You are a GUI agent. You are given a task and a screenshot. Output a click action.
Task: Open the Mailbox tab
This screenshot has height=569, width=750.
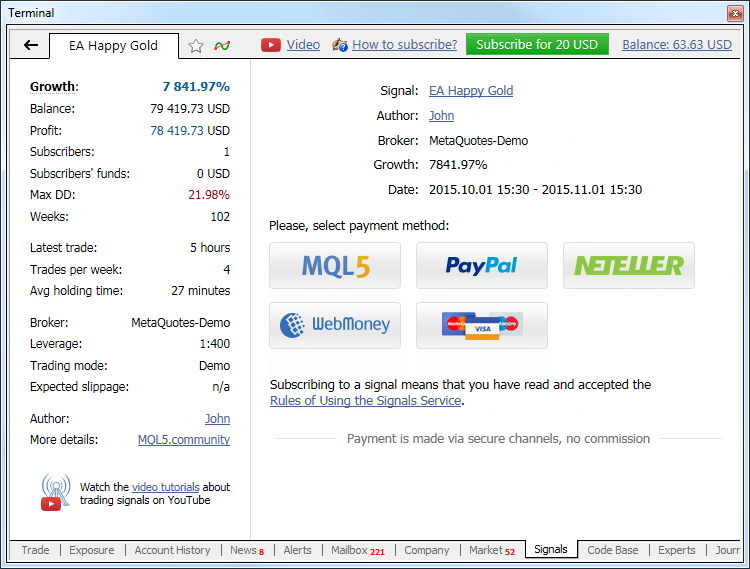(358, 550)
